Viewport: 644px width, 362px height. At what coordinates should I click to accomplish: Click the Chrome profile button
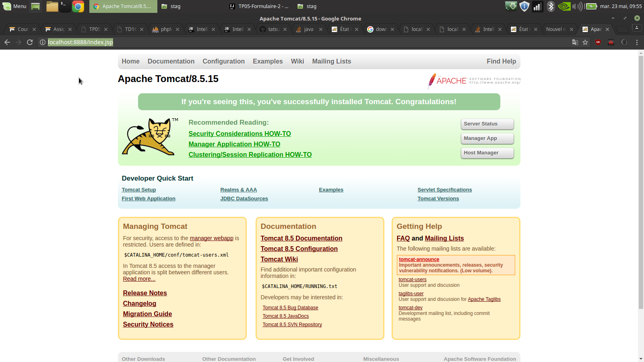point(637,27)
